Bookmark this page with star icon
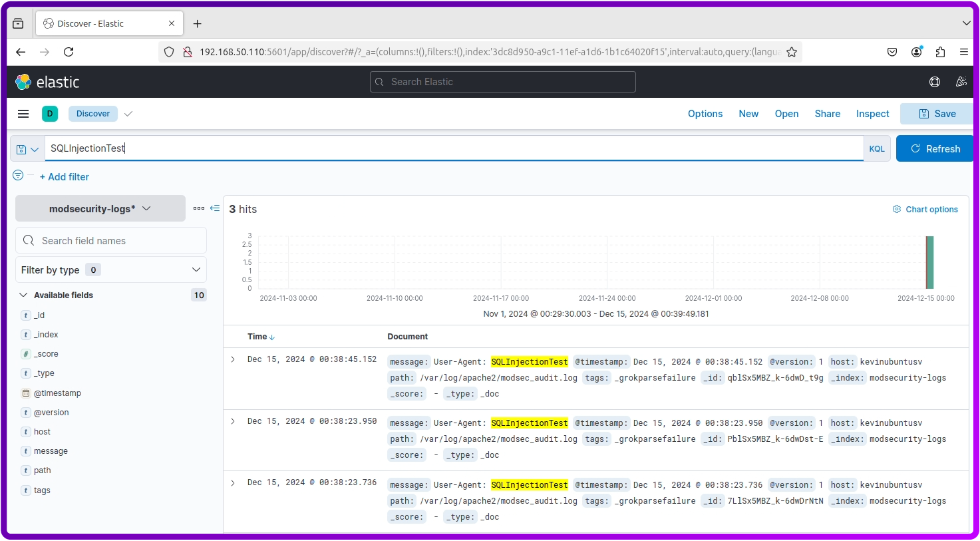Screen dimensions: 980x541 [792, 52]
